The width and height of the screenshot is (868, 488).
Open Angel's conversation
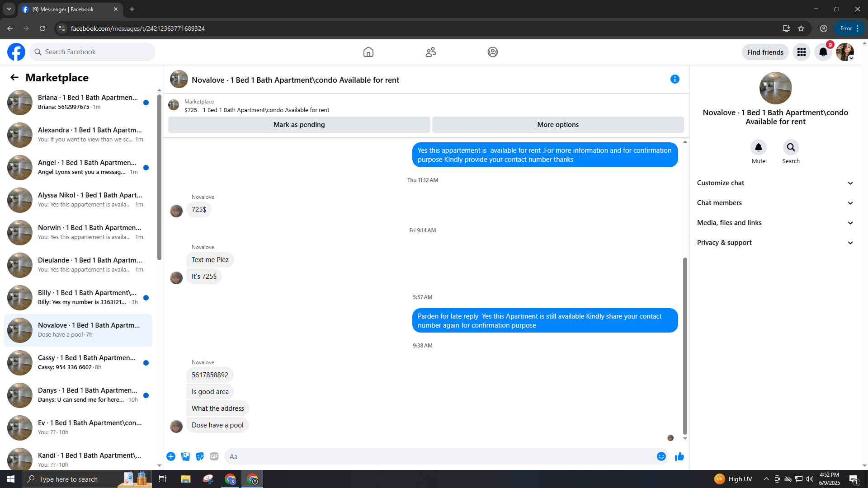(78, 168)
